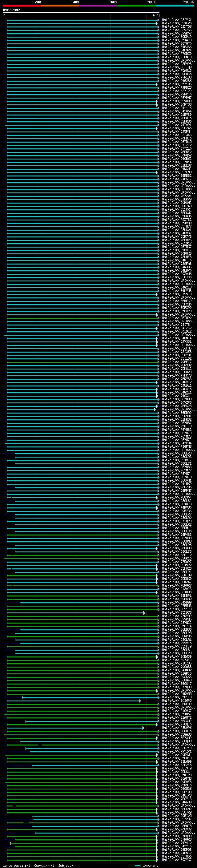Click the white query ruler bar
This screenshot has width=197, height=868.
81,13
